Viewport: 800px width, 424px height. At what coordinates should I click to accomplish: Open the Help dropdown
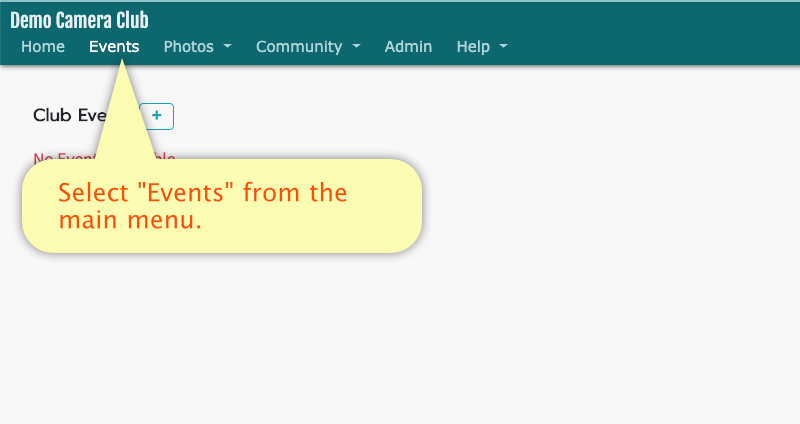click(481, 46)
